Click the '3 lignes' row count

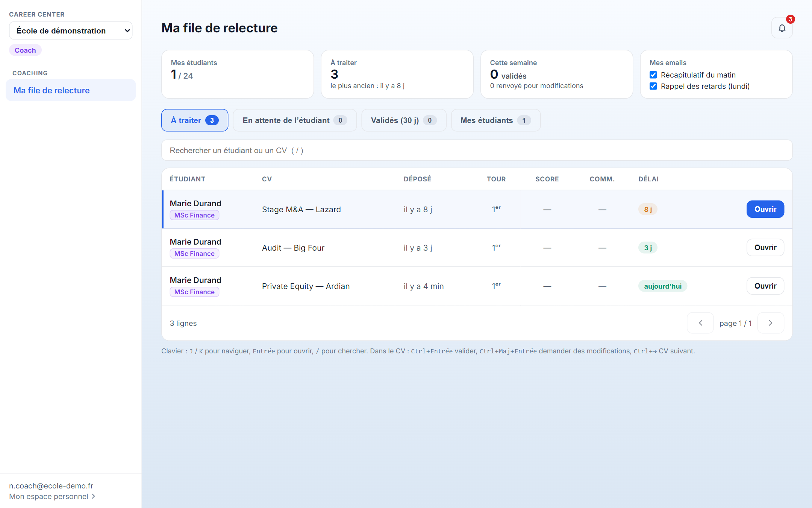tap(183, 323)
